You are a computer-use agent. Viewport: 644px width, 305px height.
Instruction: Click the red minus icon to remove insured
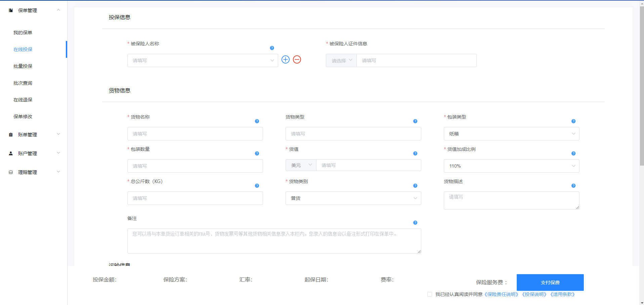point(297,59)
